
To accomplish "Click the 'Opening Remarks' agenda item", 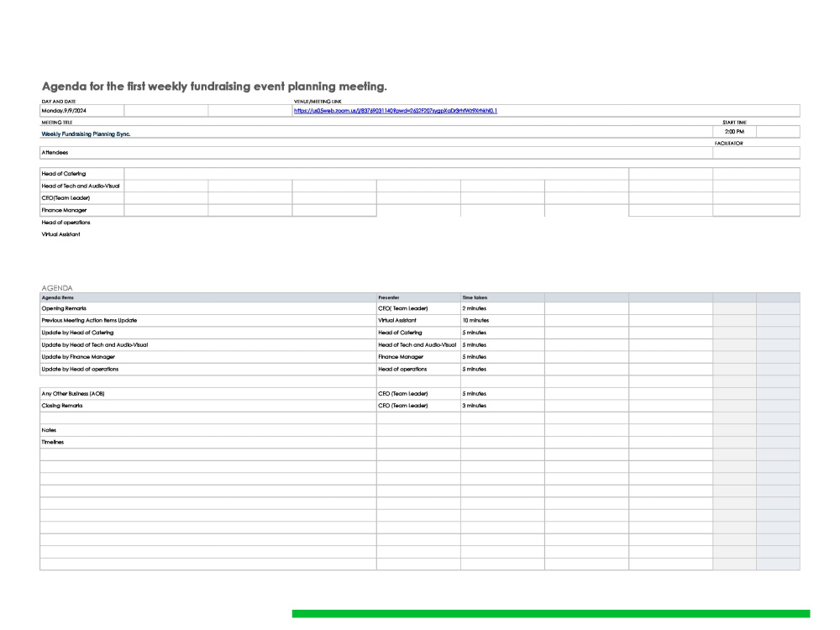I will 208,308.
